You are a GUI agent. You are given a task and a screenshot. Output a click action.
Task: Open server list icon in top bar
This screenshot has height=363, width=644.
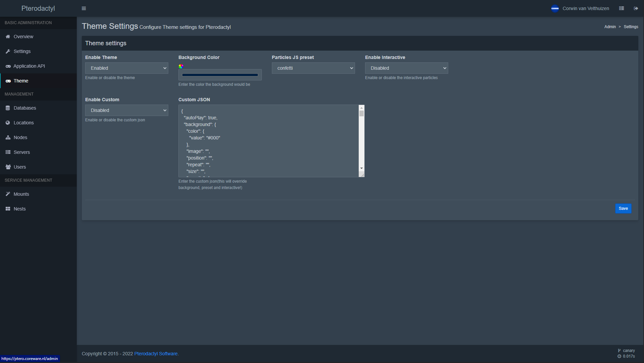[622, 8]
